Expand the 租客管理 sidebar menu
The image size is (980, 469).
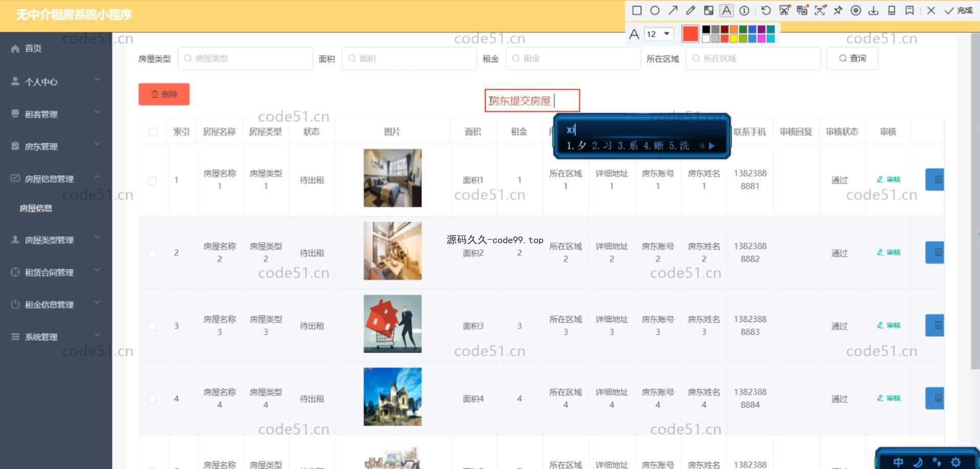(x=56, y=114)
